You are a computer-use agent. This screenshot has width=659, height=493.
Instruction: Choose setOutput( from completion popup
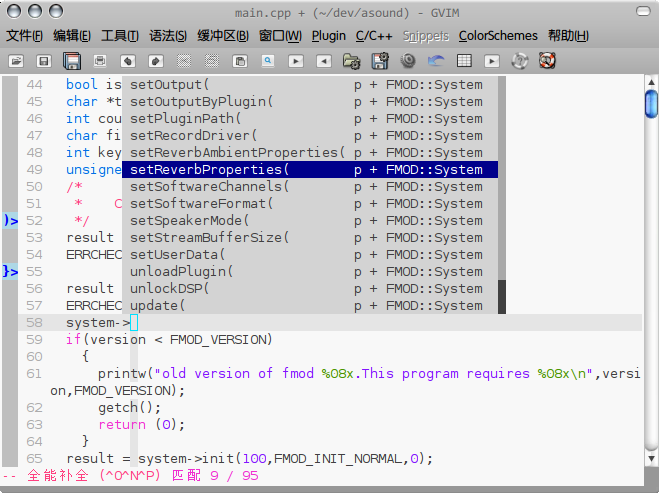(310, 85)
